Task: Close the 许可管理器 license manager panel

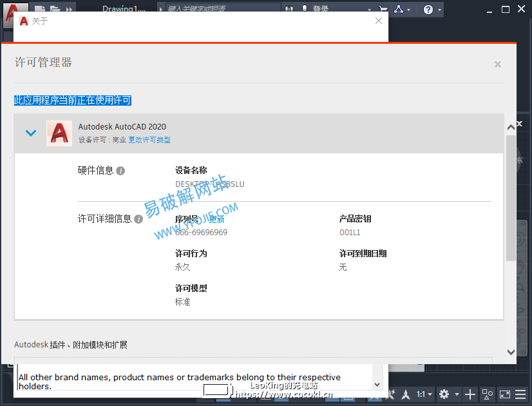Action: click(497, 64)
